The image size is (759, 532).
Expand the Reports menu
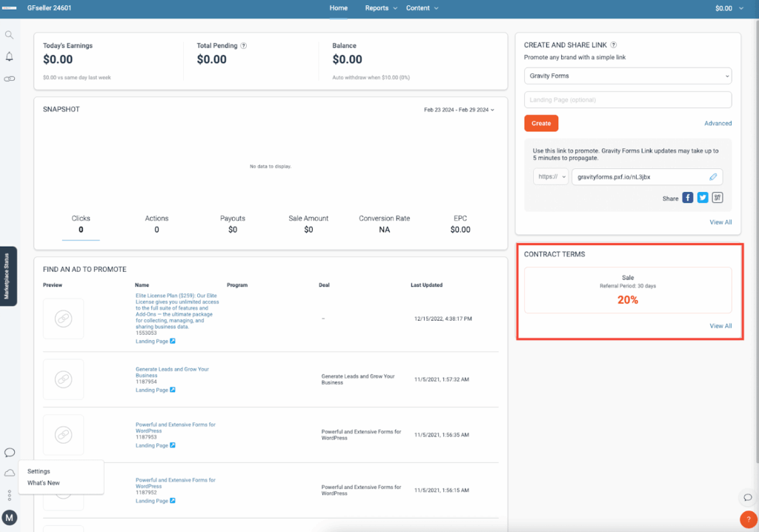pyautogui.click(x=381, y=8)
